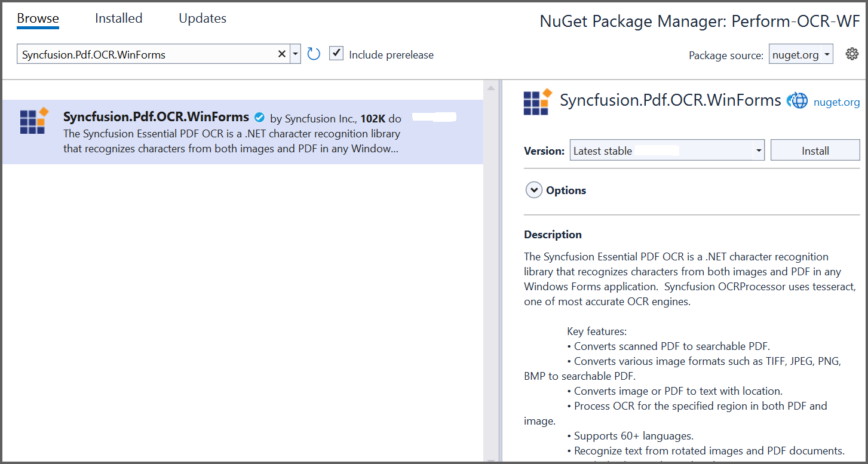Click the 'Package source:' label
868x464 pixels.
click(726, 55)
